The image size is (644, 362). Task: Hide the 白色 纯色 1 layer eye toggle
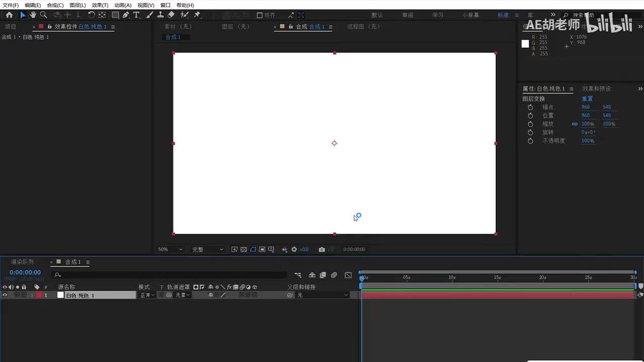pos(5,295)
